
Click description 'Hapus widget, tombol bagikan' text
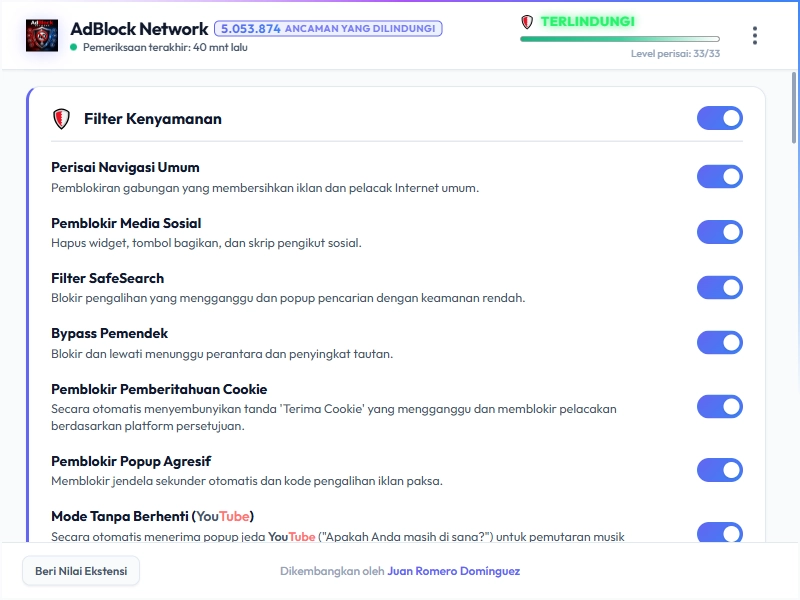coord(206,243)
